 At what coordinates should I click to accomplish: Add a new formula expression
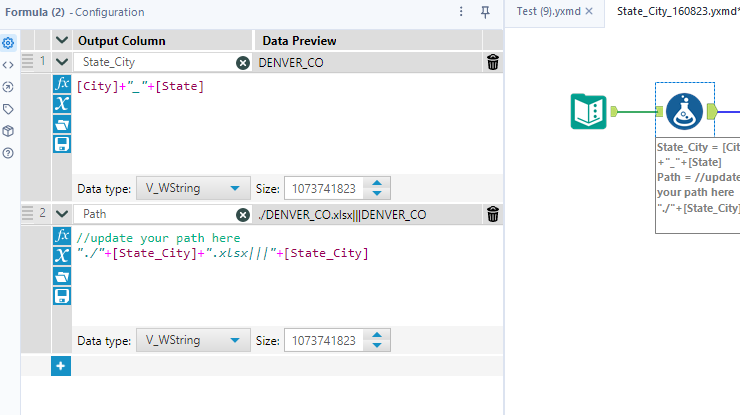[x=61, y=367]
